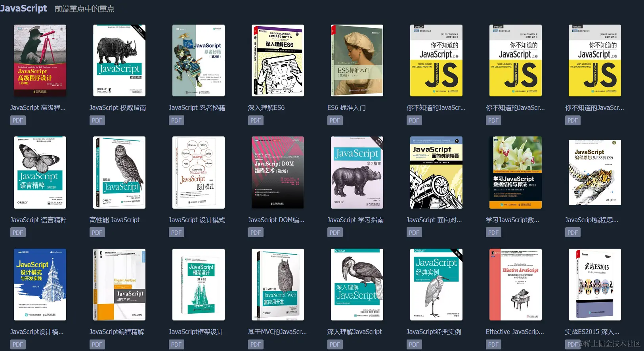Download PDF of JavaScript编程精解

pyautogui.click(x=97, y=344)
